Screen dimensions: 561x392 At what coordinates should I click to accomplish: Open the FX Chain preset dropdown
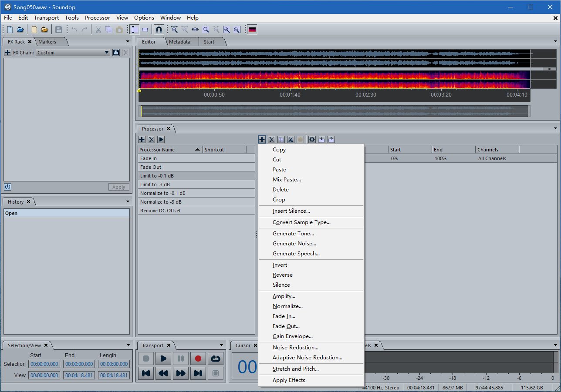coord(107,53)
